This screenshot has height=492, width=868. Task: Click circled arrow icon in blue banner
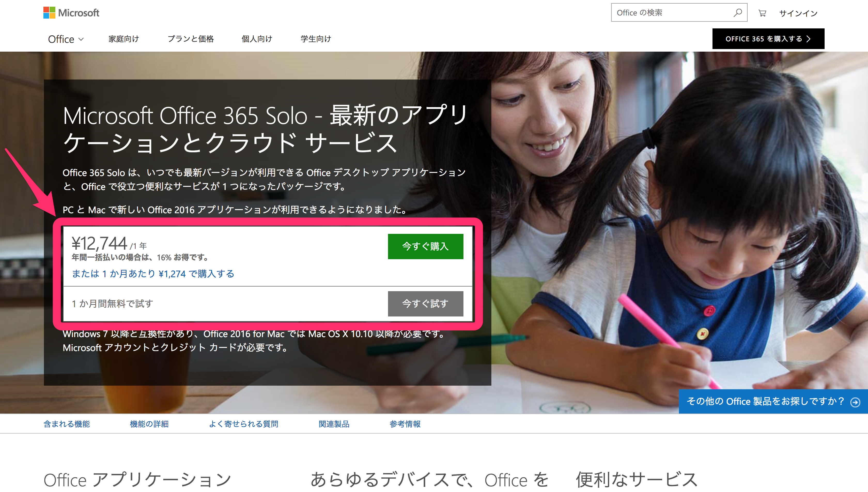[855, 402]
